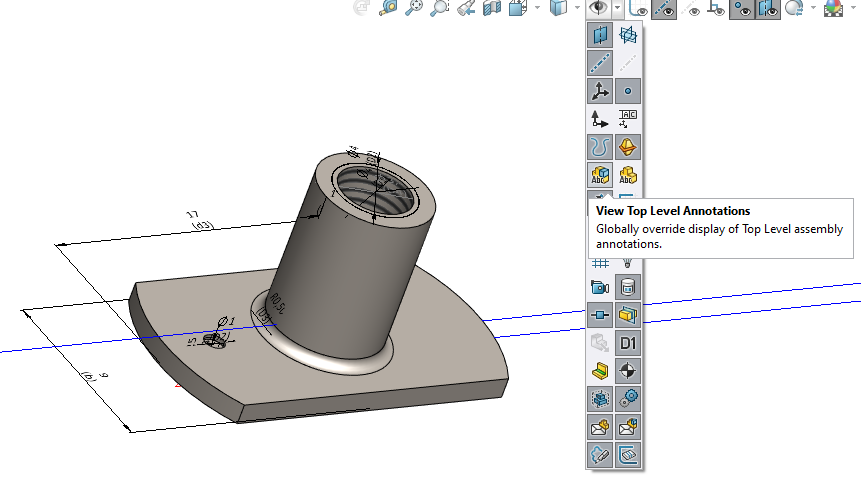The width and height of the screenshot is (861, 482).
Task: Open the View Orientation cube icon
Action: [518, 8]
